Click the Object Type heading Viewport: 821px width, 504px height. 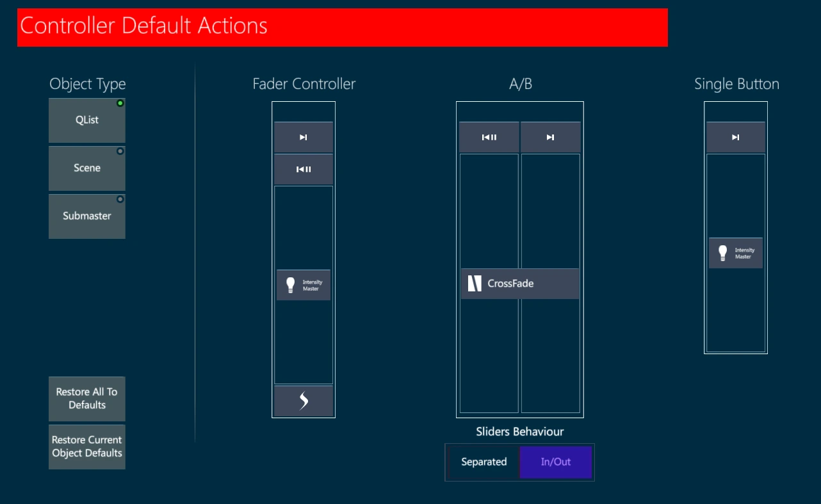point(88,85)
